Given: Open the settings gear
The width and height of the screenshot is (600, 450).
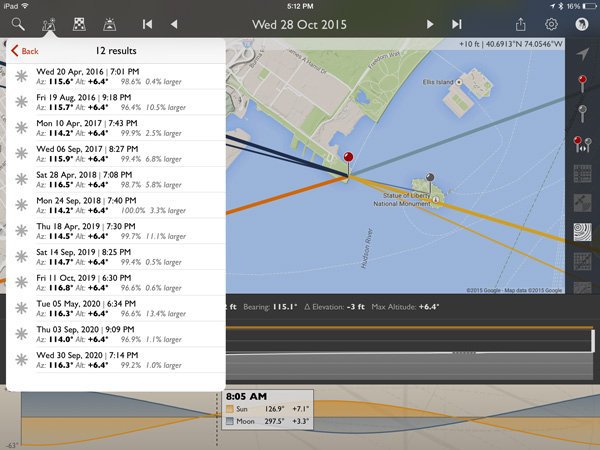Looking at the screenshot, I should coord(551,23).
